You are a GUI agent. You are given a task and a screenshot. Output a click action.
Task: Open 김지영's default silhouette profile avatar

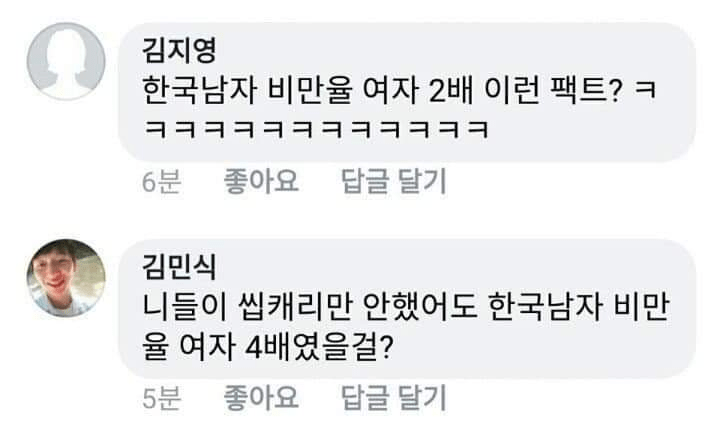point(66,61)
